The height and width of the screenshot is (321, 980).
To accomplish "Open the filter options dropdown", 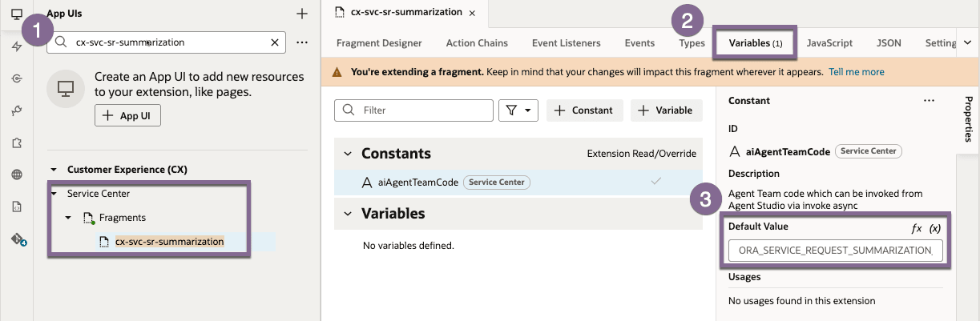I will 518,110.
